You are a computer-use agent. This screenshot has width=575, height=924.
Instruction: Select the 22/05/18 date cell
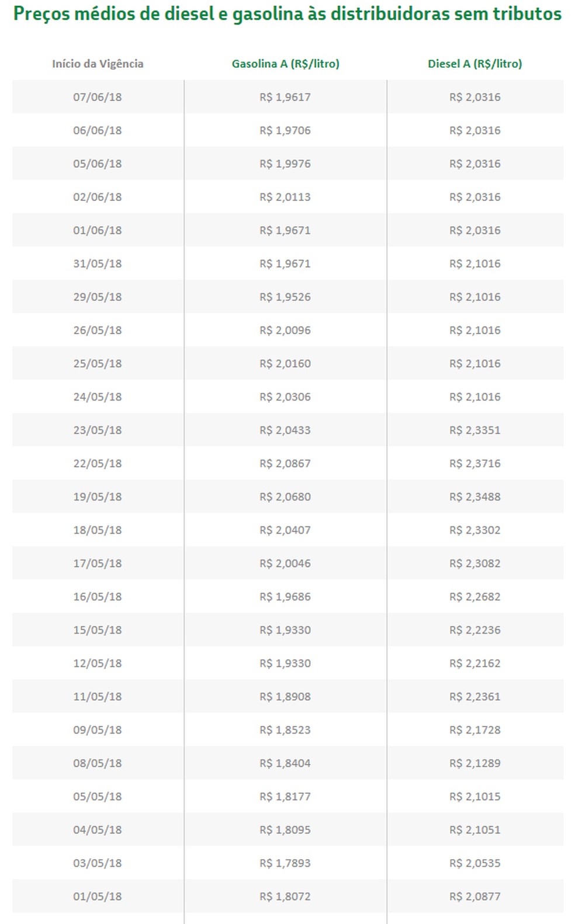tap(98, 463)
